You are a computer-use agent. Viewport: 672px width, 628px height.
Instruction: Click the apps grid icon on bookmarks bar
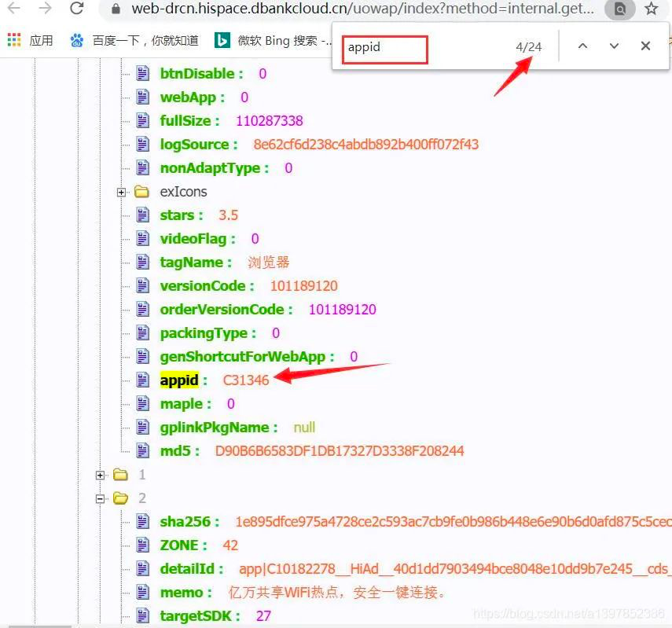pos(14,40)
